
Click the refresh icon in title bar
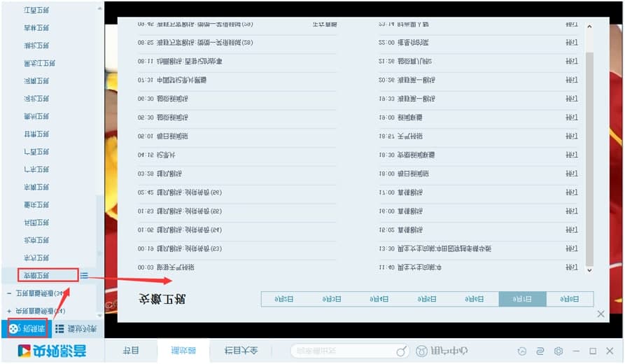540,351
